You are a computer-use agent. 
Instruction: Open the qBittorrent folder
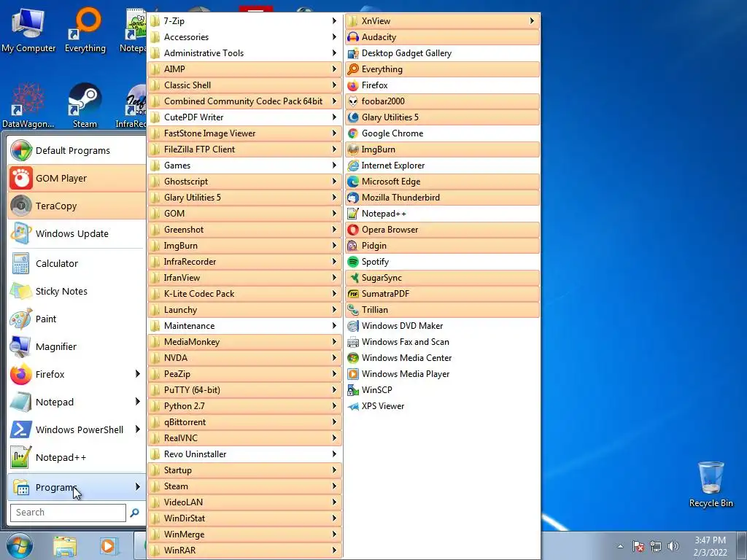(244, 422)
